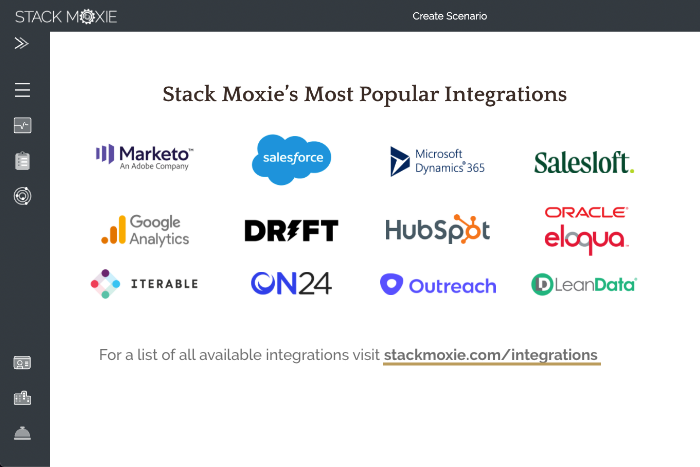This screenshot has width=700, height=467.
Task: Click the circular target icon in sidebar
Action: [22, 196]
